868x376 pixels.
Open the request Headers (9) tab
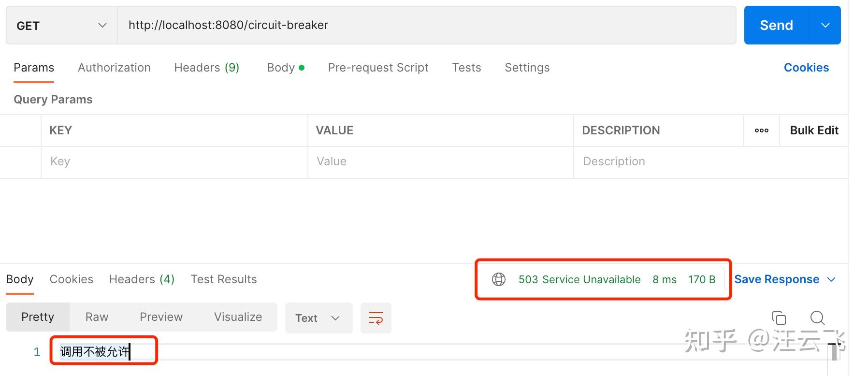click(206, 68)
